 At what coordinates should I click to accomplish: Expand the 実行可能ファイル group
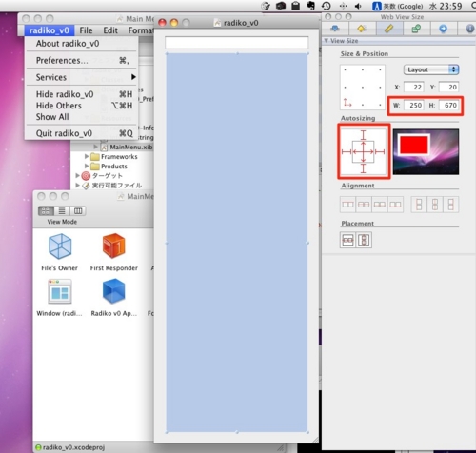[77, 185]
